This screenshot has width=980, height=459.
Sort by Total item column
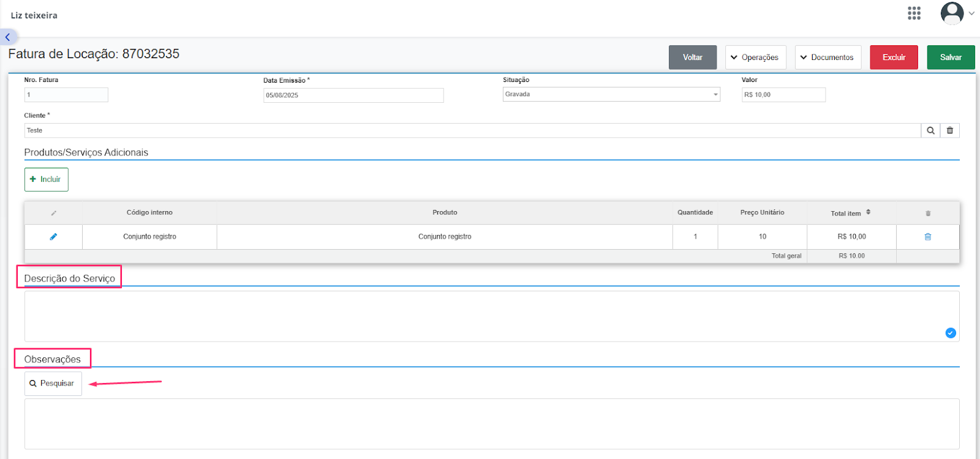pyautogui.click(x=869, y=212)
